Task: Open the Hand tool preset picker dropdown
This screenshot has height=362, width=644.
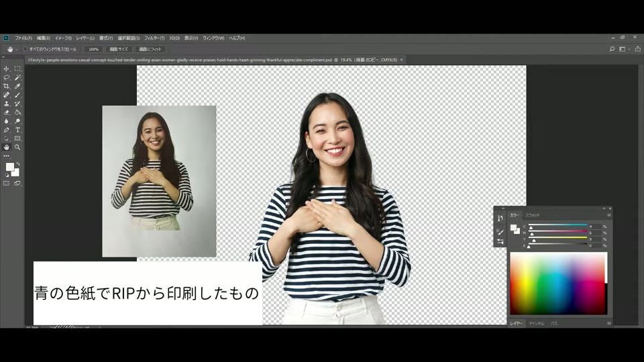Action: click(16, 49)
